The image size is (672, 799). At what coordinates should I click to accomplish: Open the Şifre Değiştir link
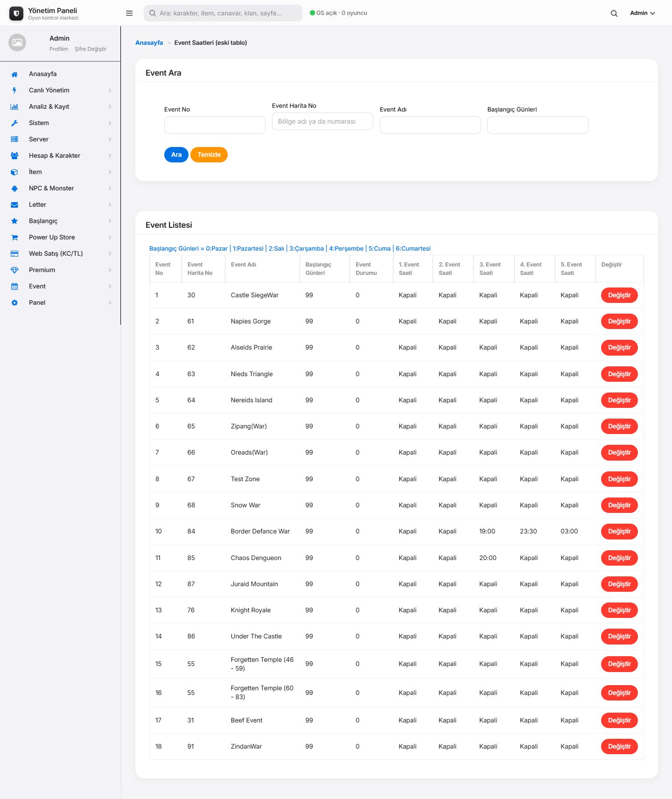(x=91, y=49)
